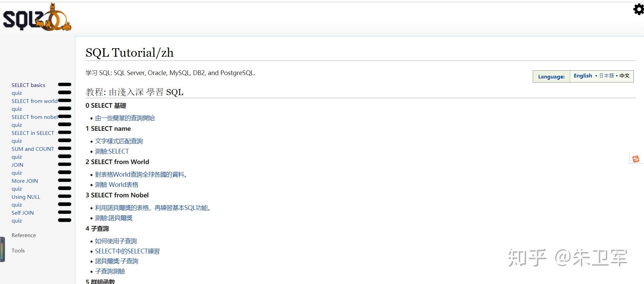
Task: Click the progress bar beside JOIN
Action: [65, 164]
